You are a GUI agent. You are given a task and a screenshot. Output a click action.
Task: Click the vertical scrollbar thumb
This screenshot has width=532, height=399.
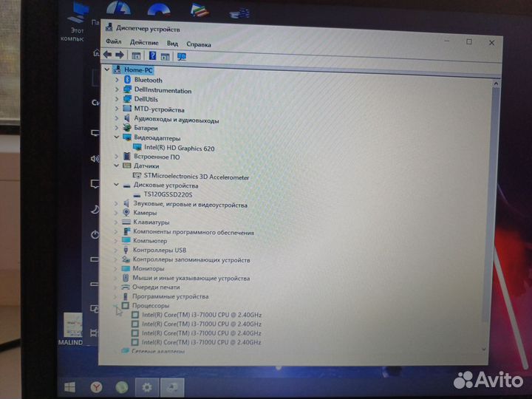pyautogui.click(x=491, y=204)
